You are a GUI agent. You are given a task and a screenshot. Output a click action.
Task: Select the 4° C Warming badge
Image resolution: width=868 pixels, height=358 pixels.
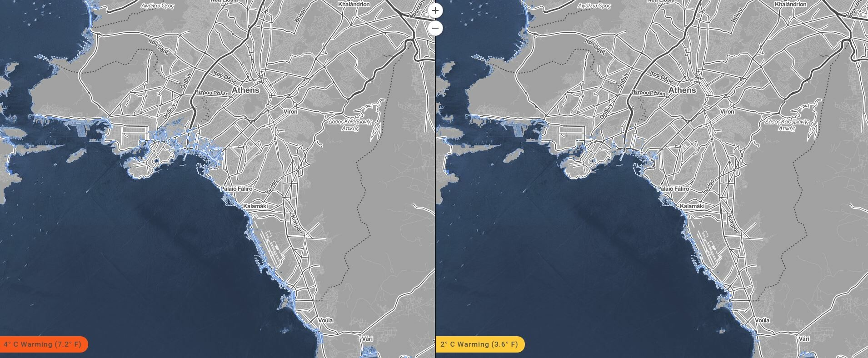pyautogui.click(x=42, y=344)
